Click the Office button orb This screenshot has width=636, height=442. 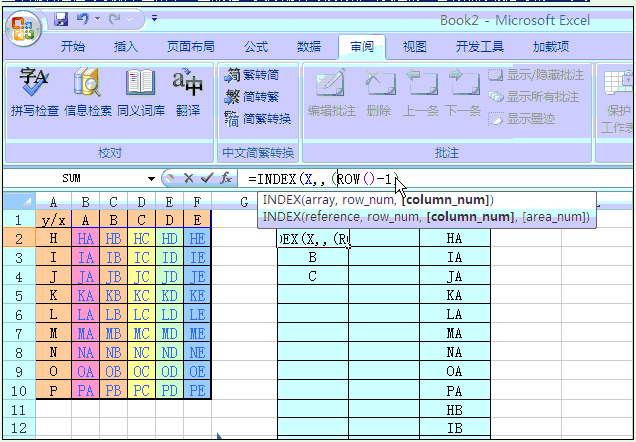click(23, 29)
